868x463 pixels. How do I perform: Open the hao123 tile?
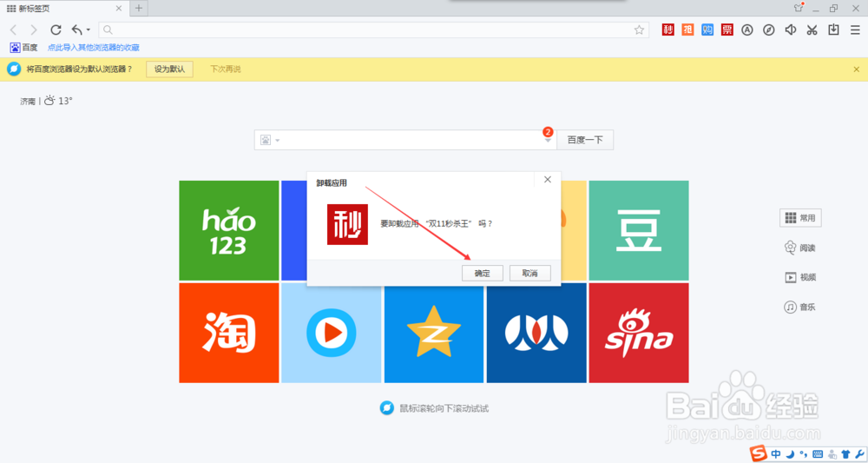(x=228, y=230)
